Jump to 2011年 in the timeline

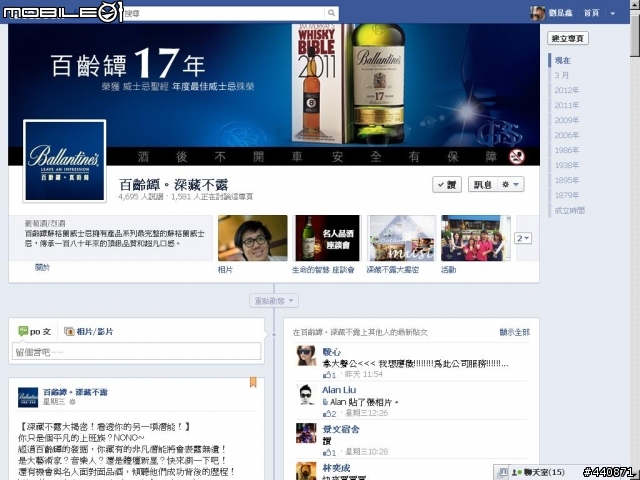(x=567, y=105)
